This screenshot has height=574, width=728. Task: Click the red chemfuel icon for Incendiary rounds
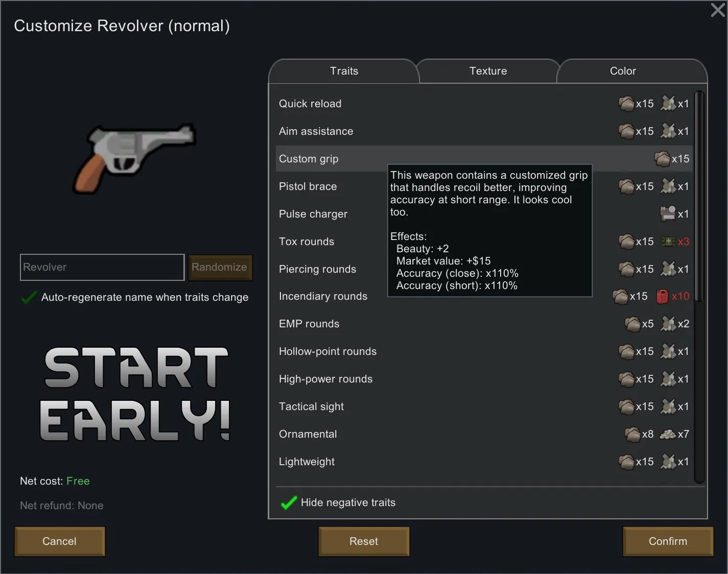click(662, 296)
